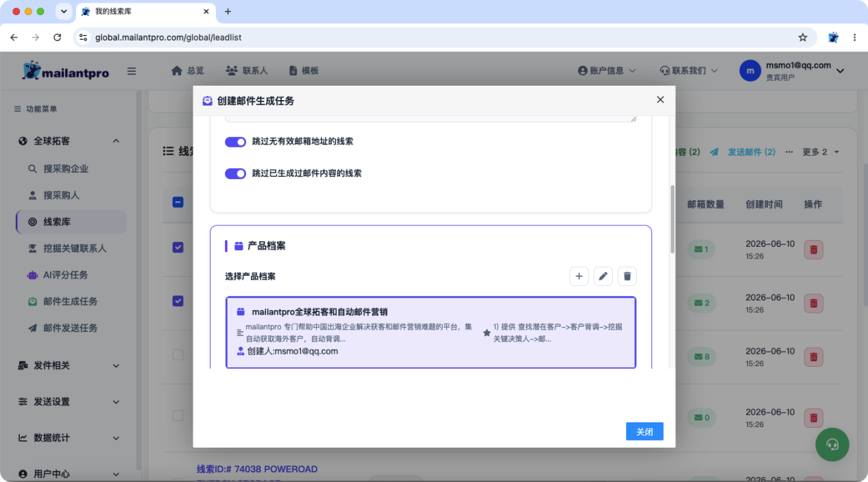Open 模板 in top navigation
868x482 pixels.
pos(304,71)
